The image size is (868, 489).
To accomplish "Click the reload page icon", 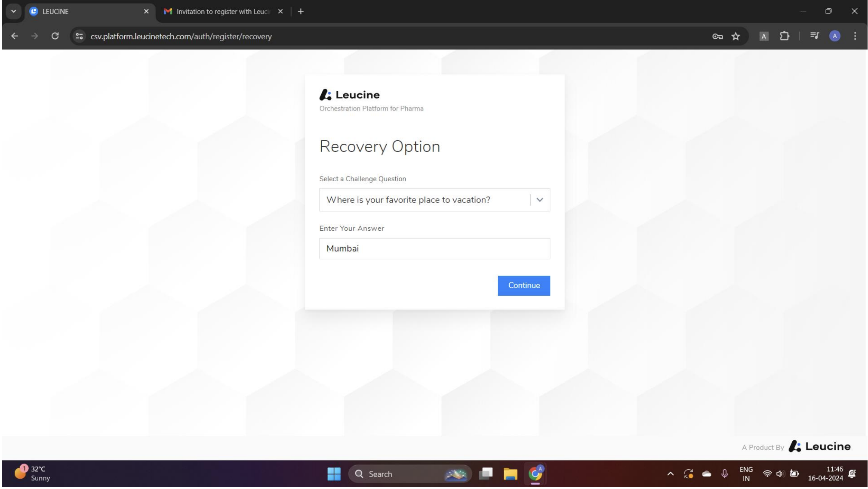I will click(x=55, y=36).
